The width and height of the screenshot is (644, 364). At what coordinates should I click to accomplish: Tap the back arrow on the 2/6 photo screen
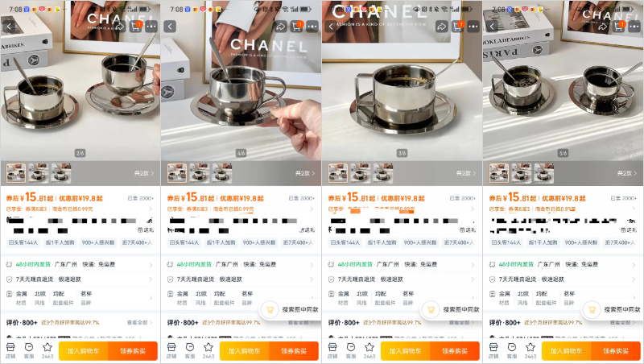tap(9, 27)
